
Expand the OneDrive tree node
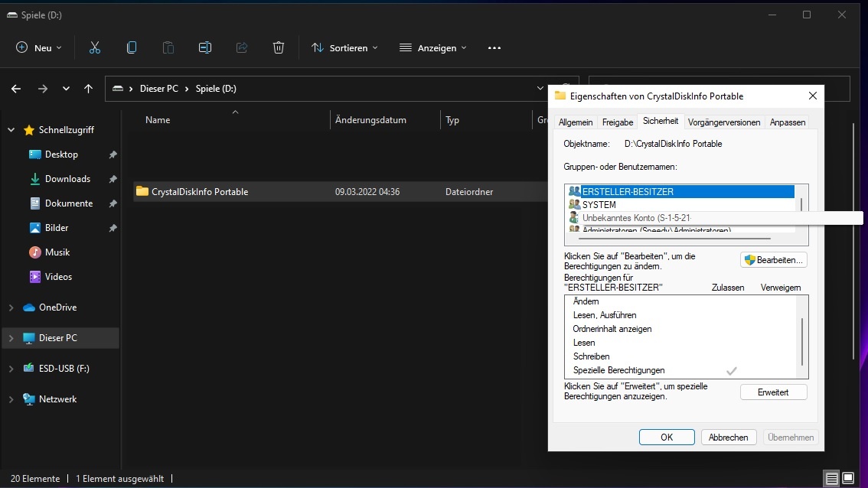click(11, 307)
